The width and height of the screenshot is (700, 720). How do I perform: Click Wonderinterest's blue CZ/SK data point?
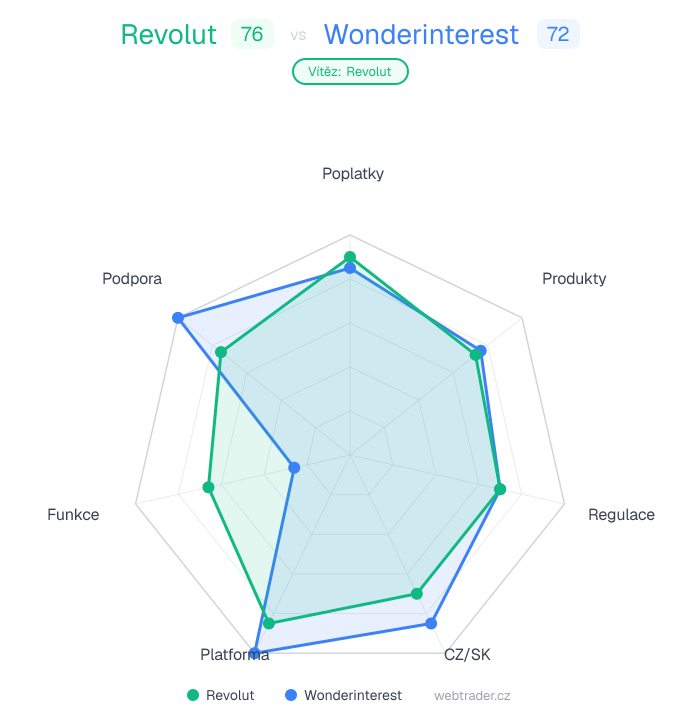tap(431, 623)
